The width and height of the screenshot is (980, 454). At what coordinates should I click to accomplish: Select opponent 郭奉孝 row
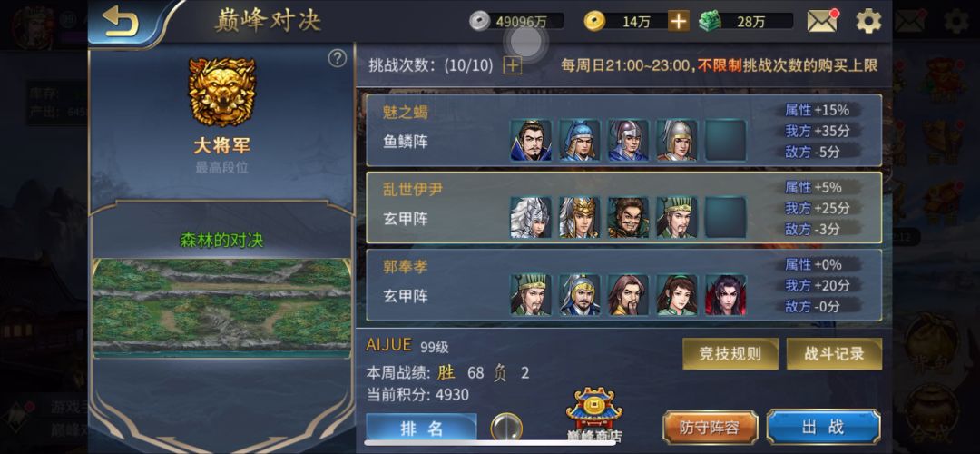tap(623, 285)
